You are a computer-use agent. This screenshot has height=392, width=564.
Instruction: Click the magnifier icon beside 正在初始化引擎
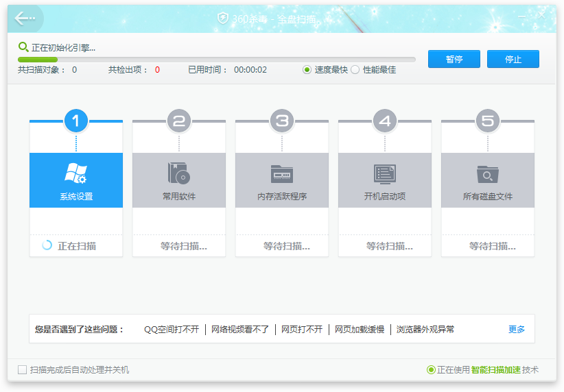[x=23, y=47]
